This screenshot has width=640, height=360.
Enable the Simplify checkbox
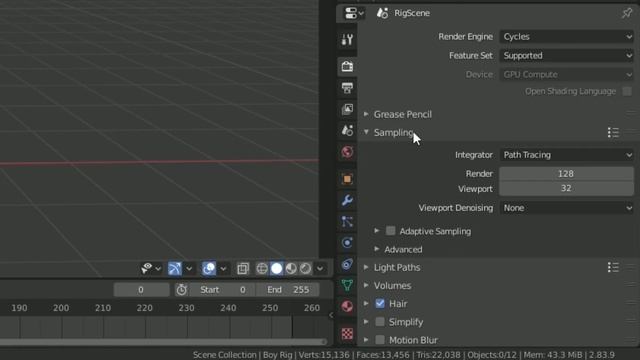[x=380, y=322]
